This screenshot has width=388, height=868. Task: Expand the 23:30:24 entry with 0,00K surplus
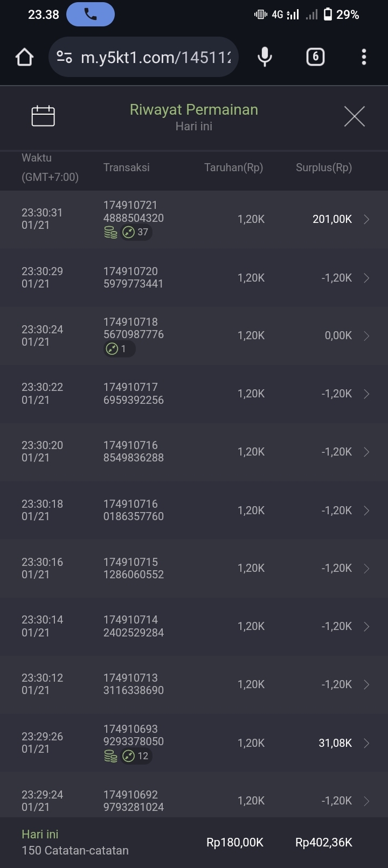tap(366, 336)
